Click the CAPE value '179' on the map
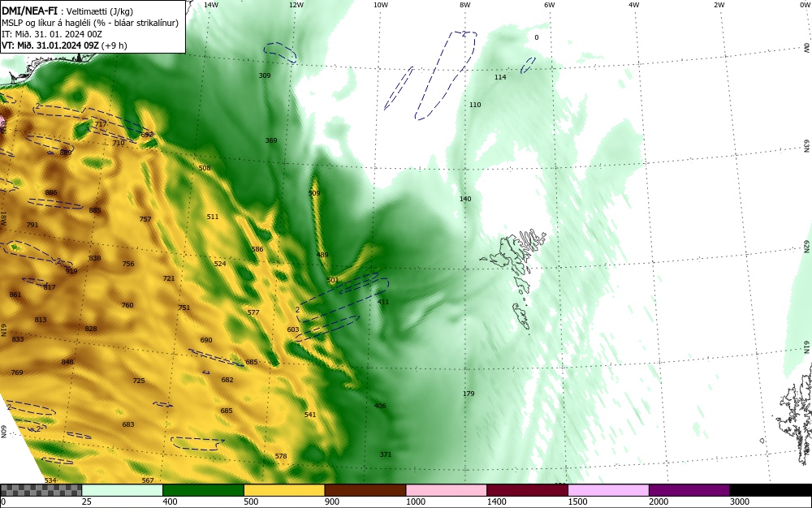The height and width of the screenshot is (508, 812). [x=469, y=394]
